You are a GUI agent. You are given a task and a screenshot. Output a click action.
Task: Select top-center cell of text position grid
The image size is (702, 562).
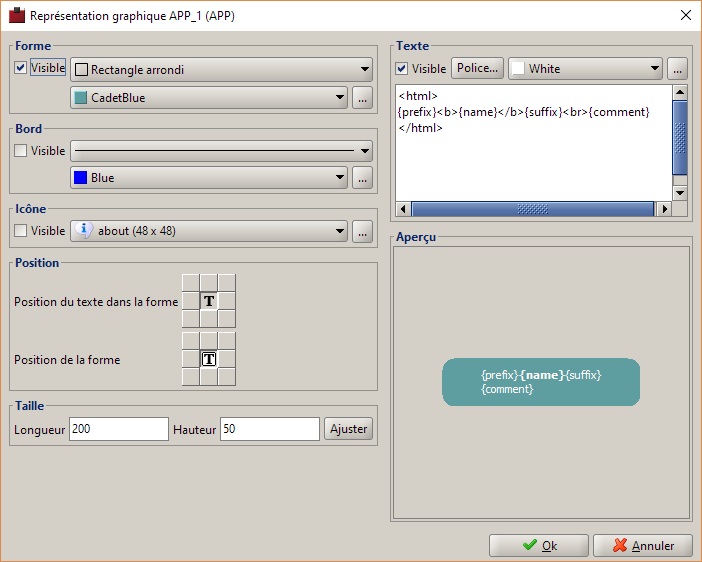click(209, 283)
